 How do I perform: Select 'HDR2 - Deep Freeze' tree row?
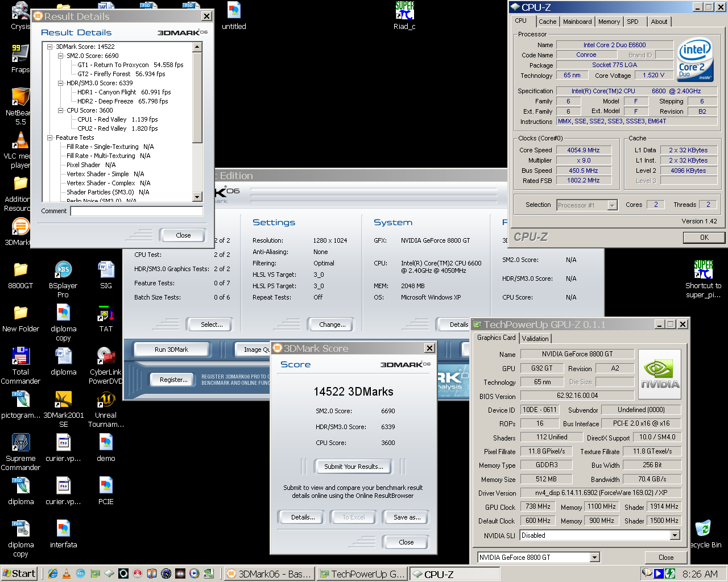click(x=122, y=101)
